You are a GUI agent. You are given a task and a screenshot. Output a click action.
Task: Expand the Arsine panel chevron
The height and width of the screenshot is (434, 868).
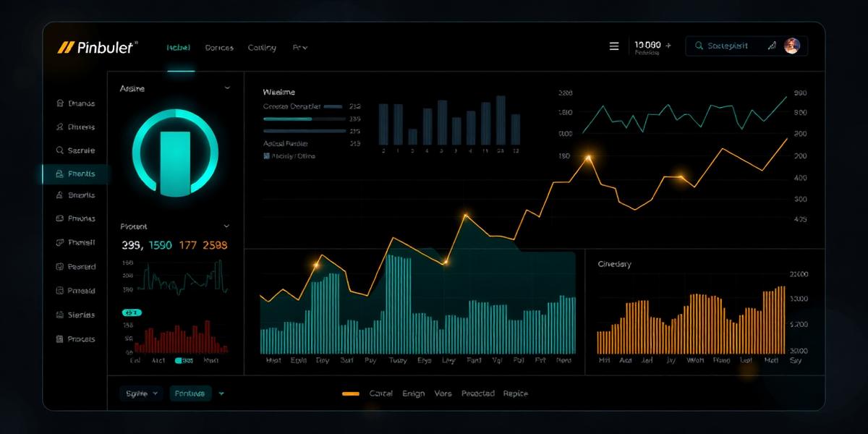click(226, 88)
